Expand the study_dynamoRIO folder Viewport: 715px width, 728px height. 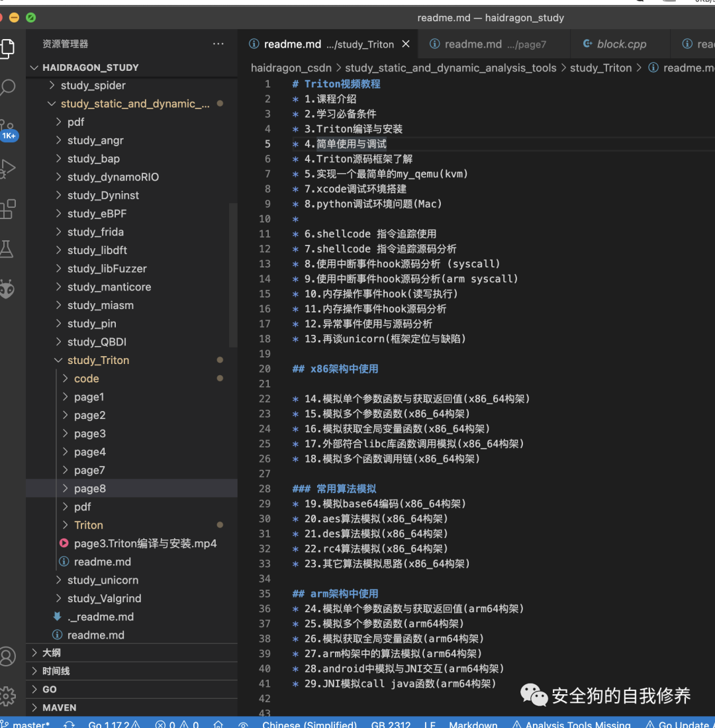point(132,177)
